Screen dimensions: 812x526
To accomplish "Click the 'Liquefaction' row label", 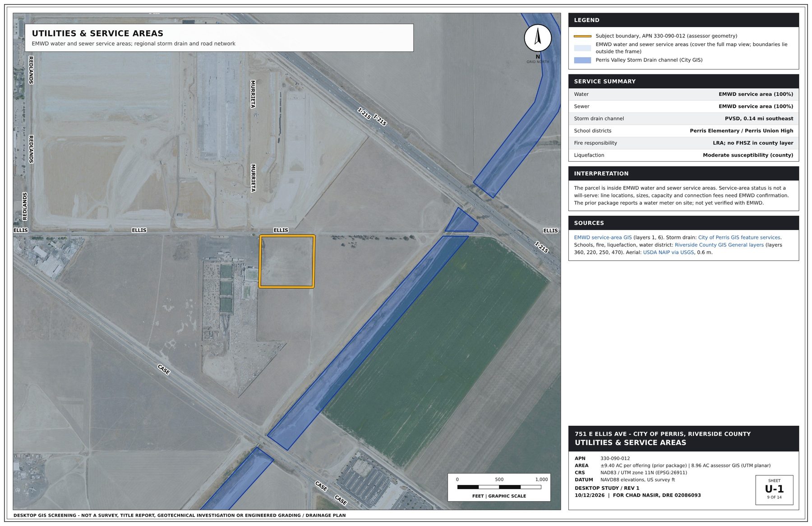I will click(589, 155).
